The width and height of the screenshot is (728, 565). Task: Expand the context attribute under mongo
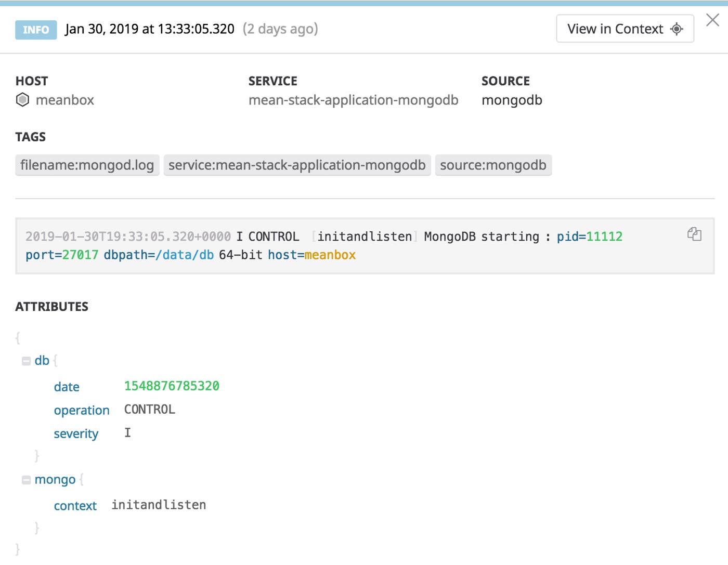pyautogui.click(x=75, y=505)
